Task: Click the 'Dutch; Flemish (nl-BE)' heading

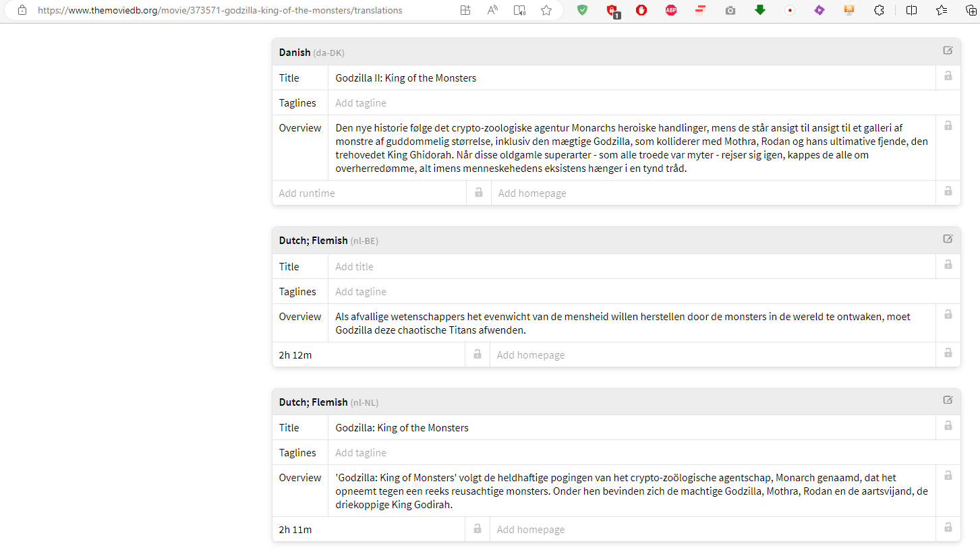Action: (x=329, y=241)
